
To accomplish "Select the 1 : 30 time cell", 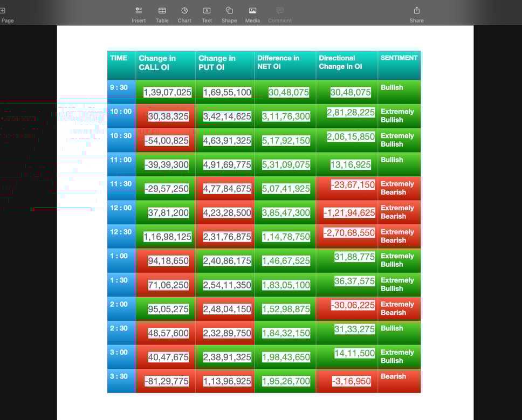I will click(x=121, y=285).
